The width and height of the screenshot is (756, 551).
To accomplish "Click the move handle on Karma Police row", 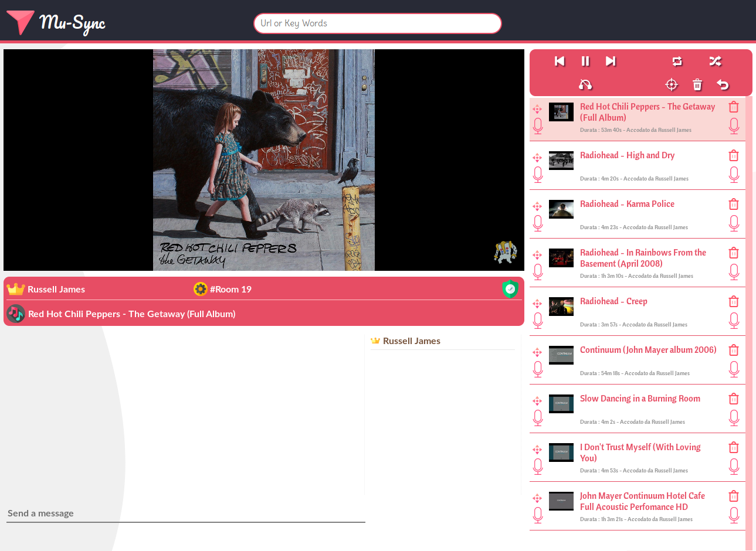I will (x=537, y=206).
